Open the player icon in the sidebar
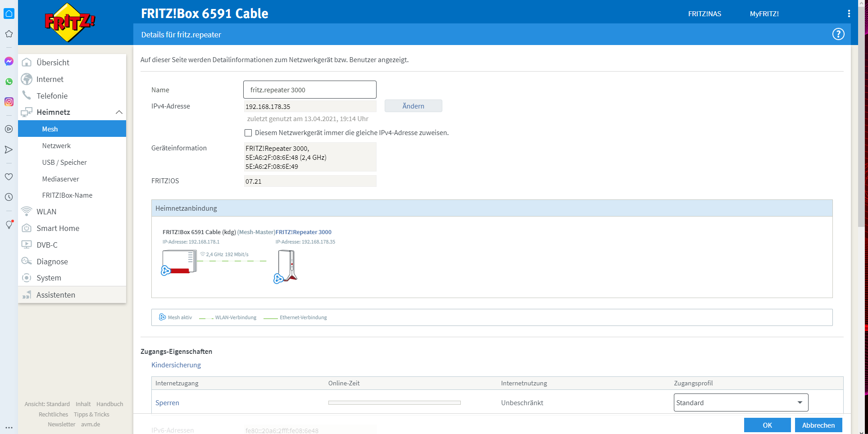Image resolution: width=868 pixels, height=434 pixels. coord(9,129)
